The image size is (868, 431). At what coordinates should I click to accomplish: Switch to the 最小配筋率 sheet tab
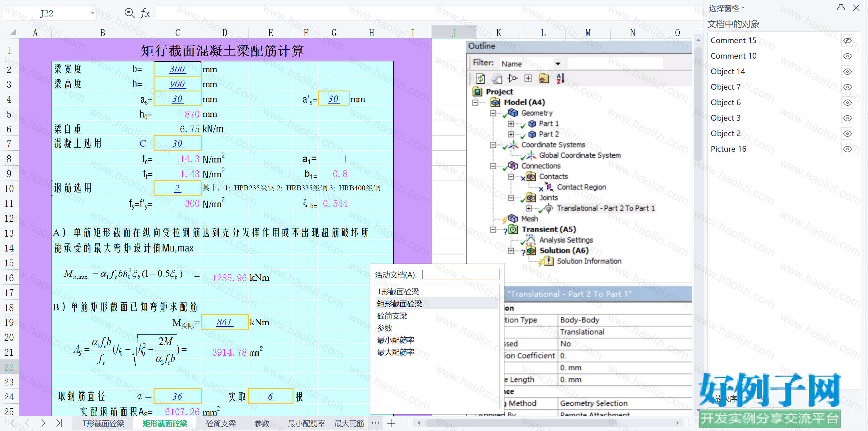(306, 423)
